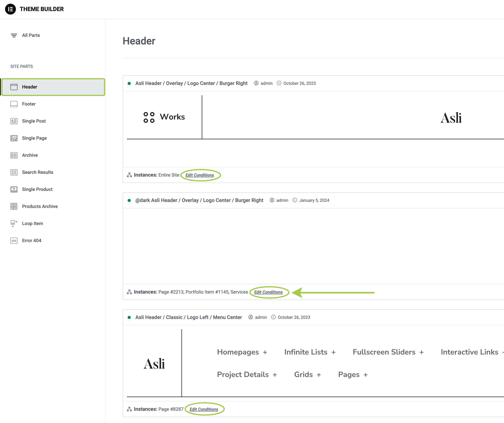Select Single Product in the sidebar
The width and height of the screenshot is (504, 423).
point(37,189)
